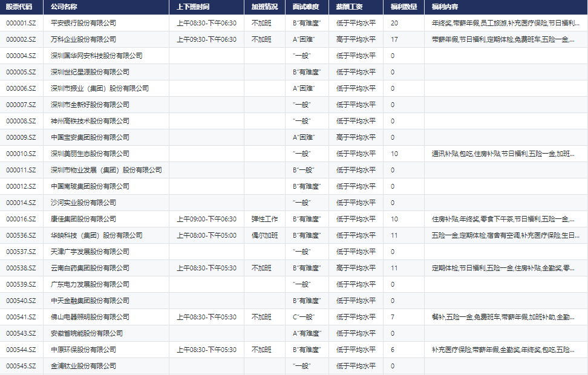Select stock code 000014.SZ
The image size is (588, 375).
(21, 203)
